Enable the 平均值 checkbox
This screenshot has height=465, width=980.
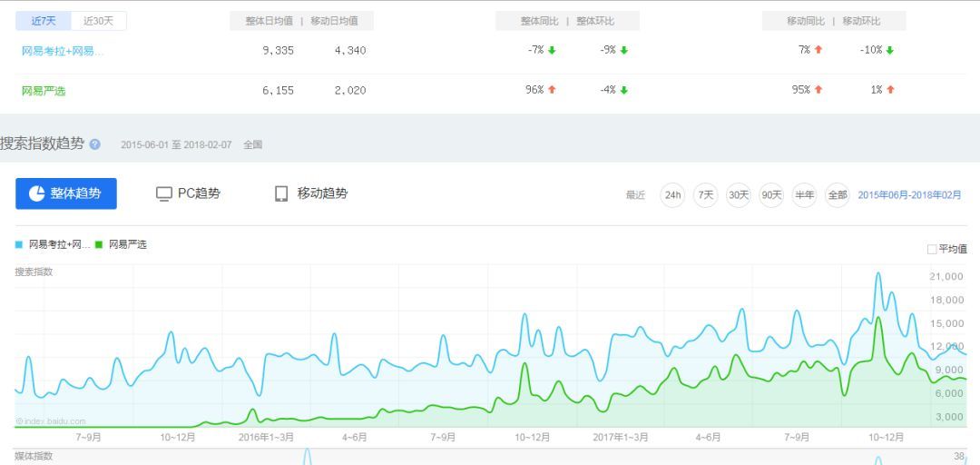[x=932, y=249]
